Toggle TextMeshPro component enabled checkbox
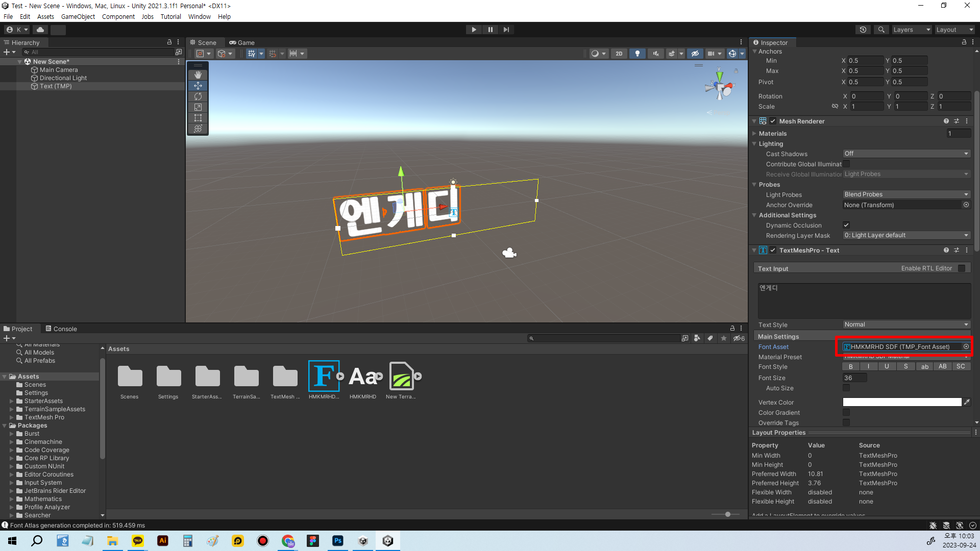The height and width of the screenshot is (551, 980). coord(773,250)
